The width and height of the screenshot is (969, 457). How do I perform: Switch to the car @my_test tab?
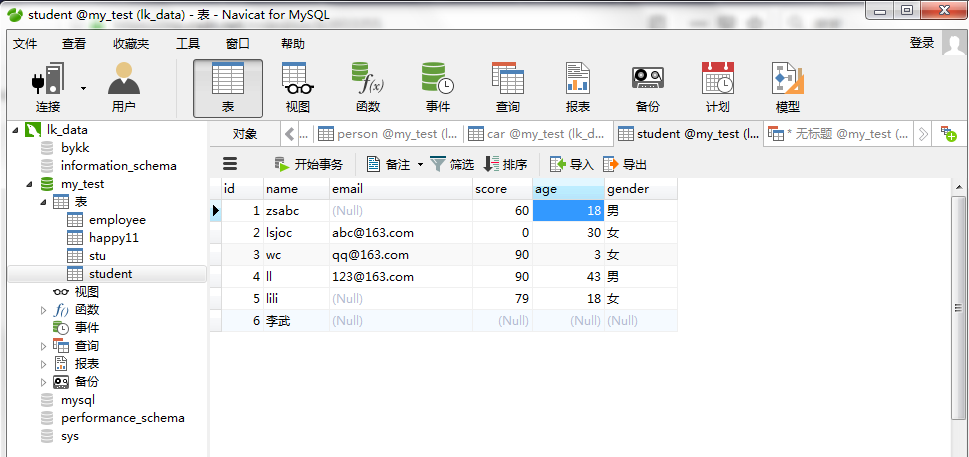pos(538,133)
